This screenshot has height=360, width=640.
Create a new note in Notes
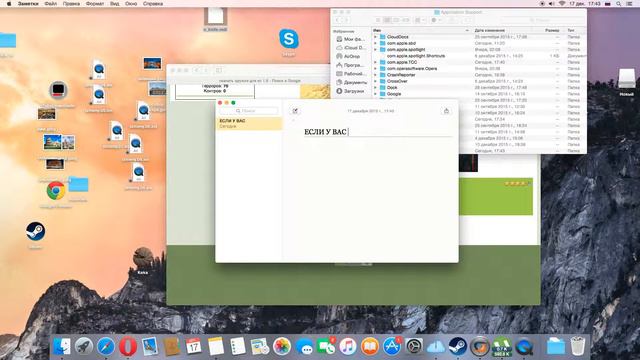point(295,111)
